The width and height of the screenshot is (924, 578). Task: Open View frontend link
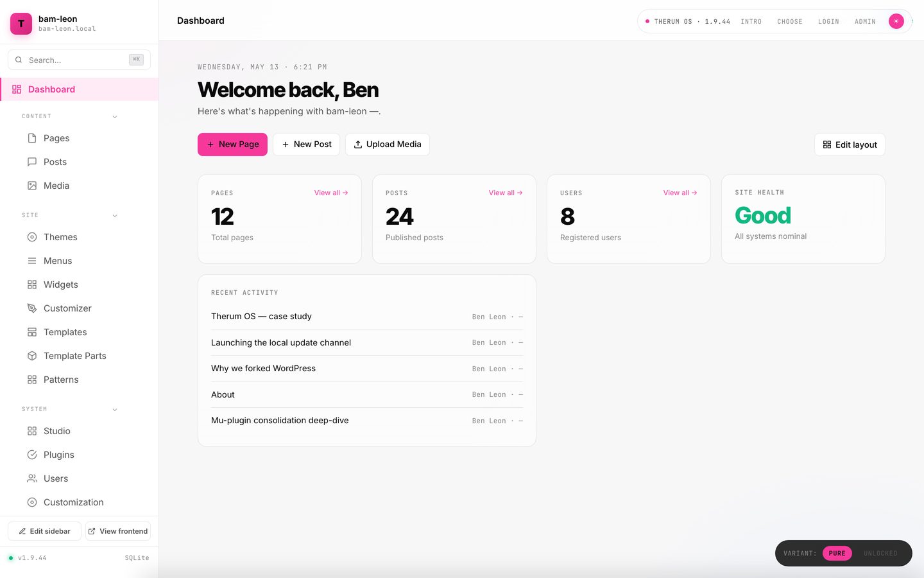pyautogui.click(x=118, y=531)
